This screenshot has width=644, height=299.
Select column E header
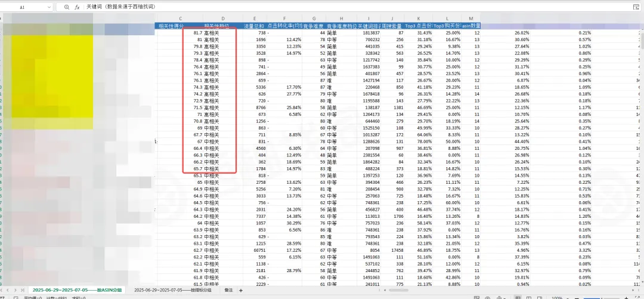(x=255, y=19)
